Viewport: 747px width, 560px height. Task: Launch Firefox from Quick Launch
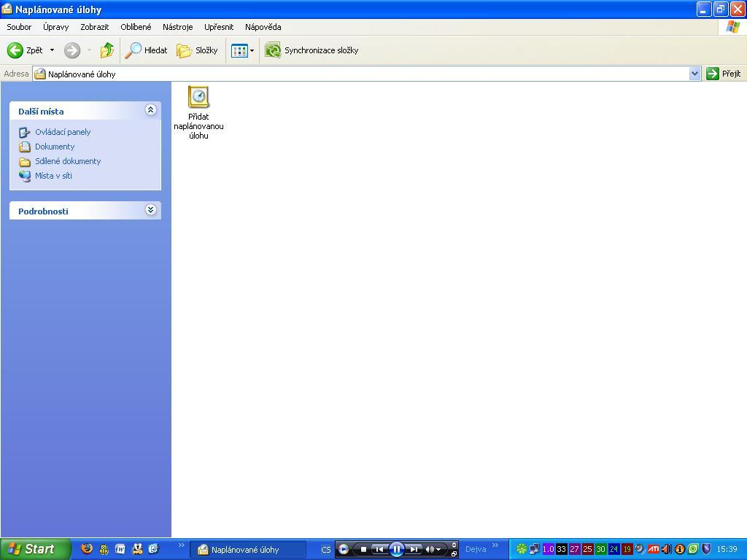(x=87, y=549)
